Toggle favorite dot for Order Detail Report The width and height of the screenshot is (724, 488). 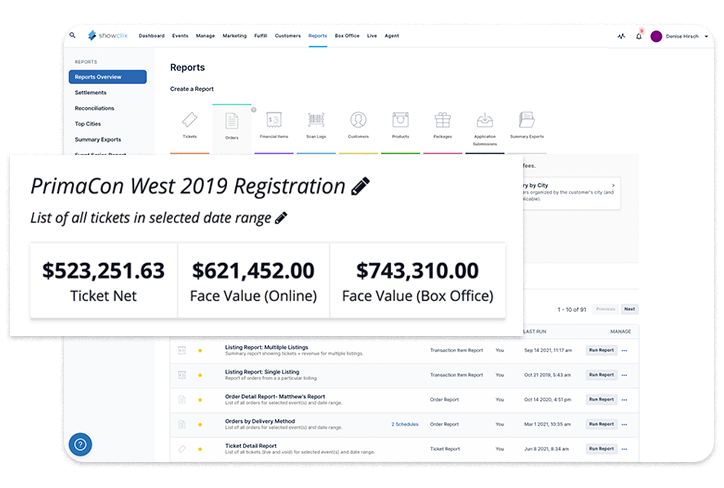pos(199,400)
